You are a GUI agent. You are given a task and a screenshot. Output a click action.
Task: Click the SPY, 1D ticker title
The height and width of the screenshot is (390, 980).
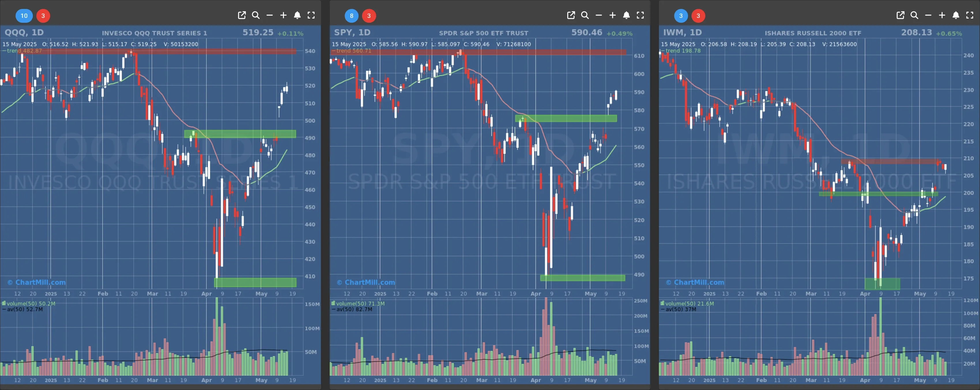tap(352, 32)
